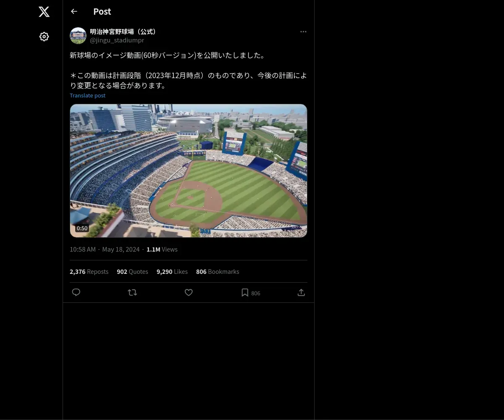
Task: Click the reply speech bubble icon
Action: 76,292
